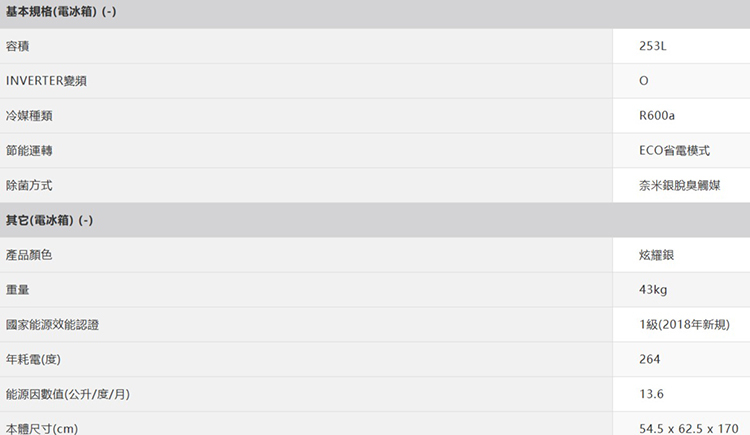This screenshot has height=435, width=750.
Task: Toggle the (-) marker beside 基本規格
Action: 109,11
